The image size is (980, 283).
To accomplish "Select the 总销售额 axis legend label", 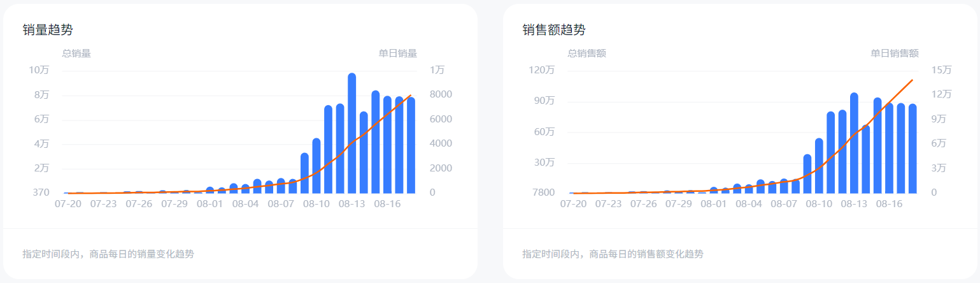I will pyautogui.click(x=586, y=54).
